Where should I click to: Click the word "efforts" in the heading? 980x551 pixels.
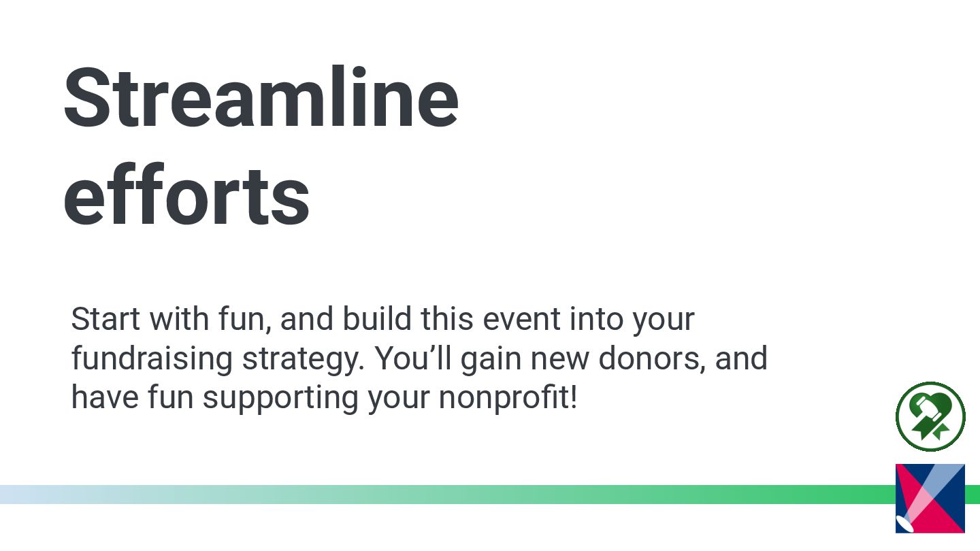pyautogui.click(x=186, y=195)
